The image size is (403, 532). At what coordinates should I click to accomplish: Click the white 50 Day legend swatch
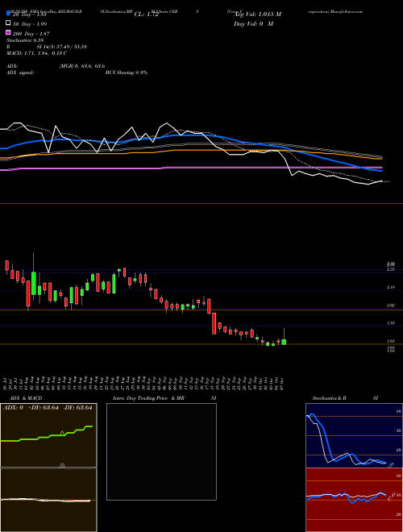pos(8,23)
